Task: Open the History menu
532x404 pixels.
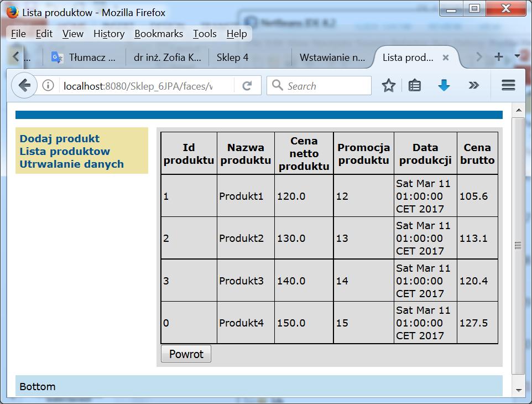Action: 109,34
